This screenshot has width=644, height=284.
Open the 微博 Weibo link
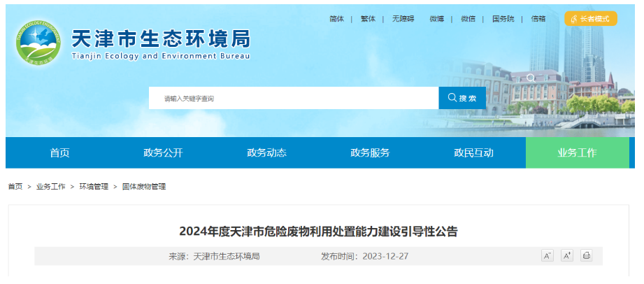[x=437, y=19]
